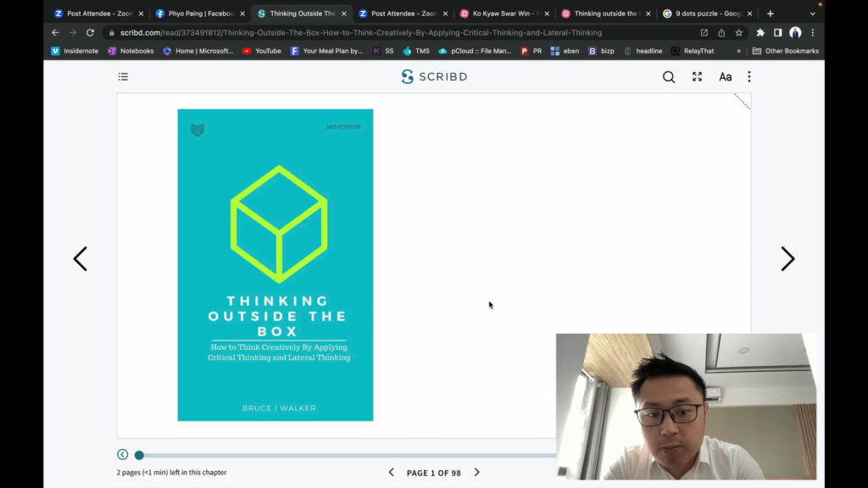
Task: Close the 9 dots puzzle tab
Action: pos(749,14)
